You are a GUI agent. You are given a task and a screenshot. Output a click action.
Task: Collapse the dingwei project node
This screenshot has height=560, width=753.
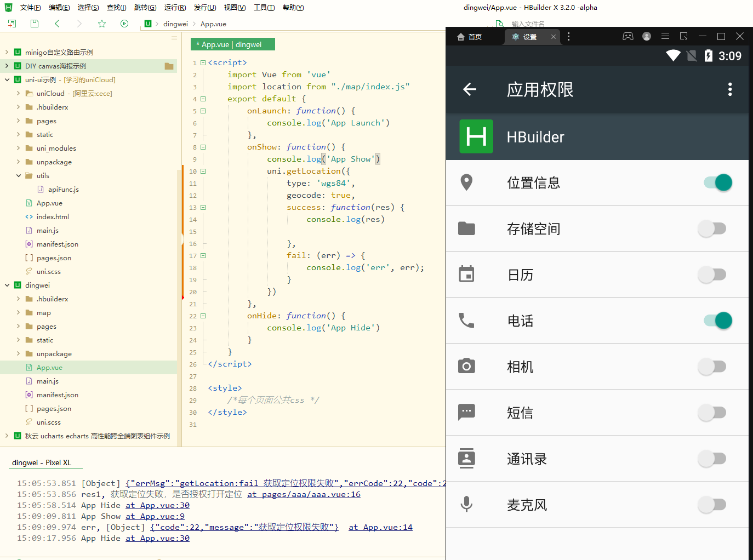7,285
